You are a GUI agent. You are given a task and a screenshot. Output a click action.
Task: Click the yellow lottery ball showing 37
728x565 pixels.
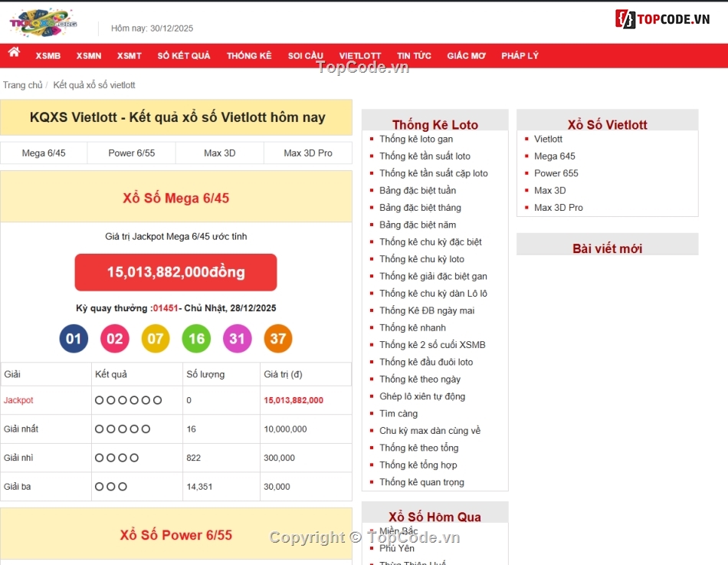coord(277,338)
